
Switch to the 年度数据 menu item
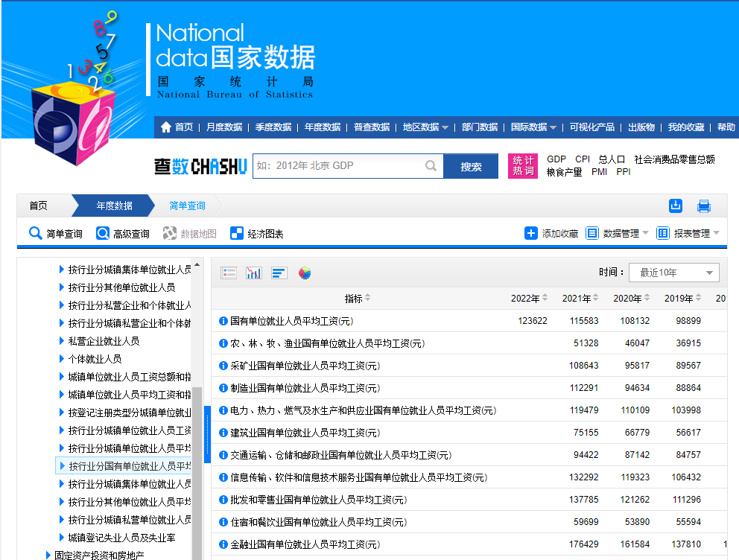tap(323, 127)
